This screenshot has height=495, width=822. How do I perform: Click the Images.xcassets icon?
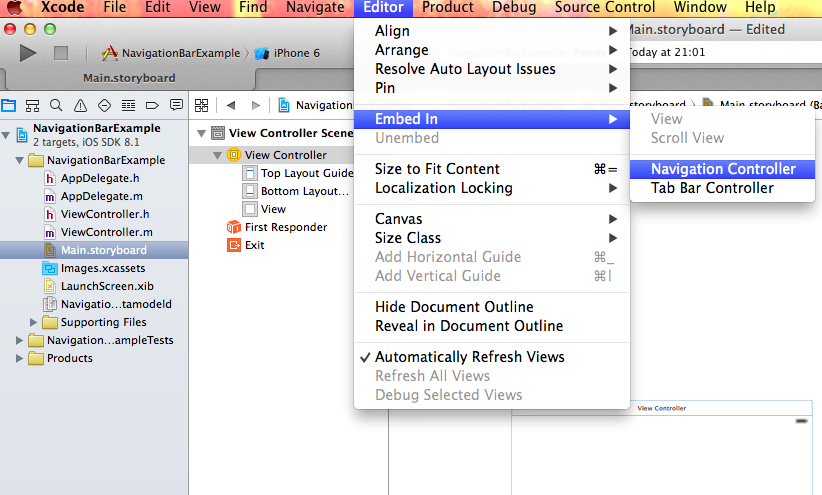[50, 268]
